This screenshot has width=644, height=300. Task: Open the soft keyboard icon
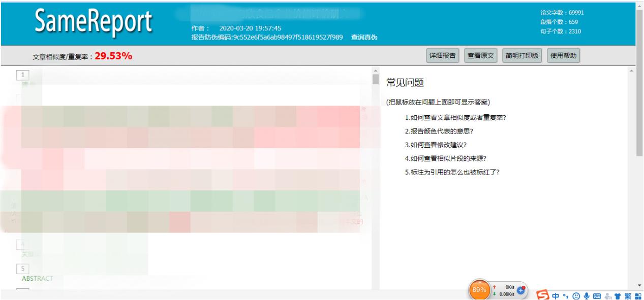597,295
